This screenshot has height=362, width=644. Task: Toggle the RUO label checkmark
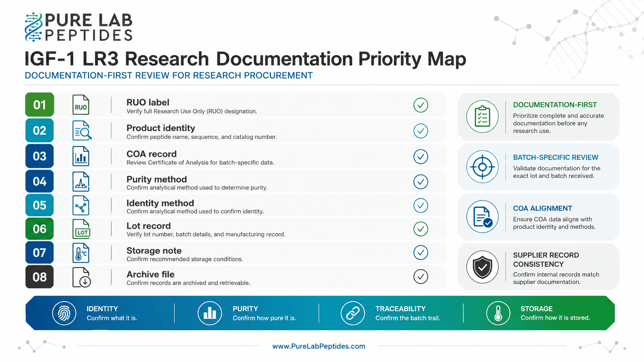(421, 105)
